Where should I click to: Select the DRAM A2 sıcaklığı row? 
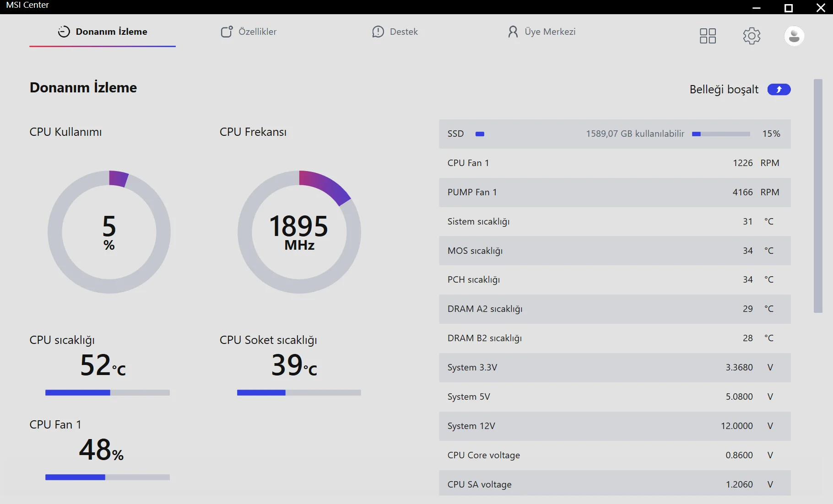tap(615, 309)
